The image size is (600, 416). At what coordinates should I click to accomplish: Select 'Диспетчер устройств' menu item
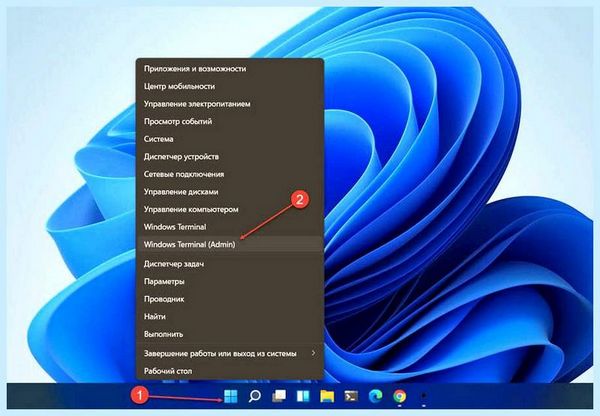[230, 157]
